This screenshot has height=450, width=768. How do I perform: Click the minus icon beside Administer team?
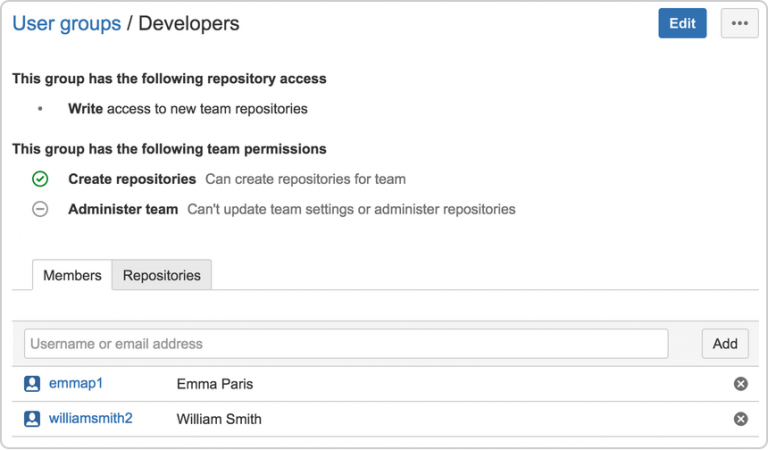click(x=40, y=209)
